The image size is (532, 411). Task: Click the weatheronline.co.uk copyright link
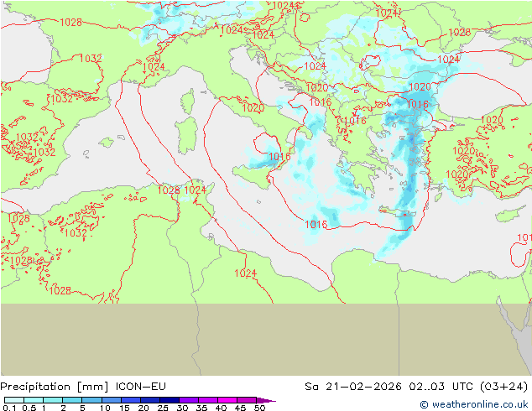click(x=474, y=404)
